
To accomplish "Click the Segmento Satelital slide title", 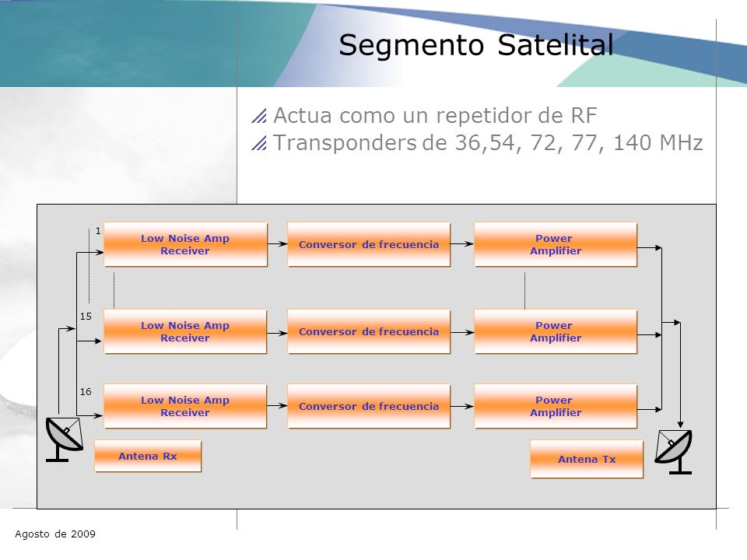I will [x=476, y=45].
